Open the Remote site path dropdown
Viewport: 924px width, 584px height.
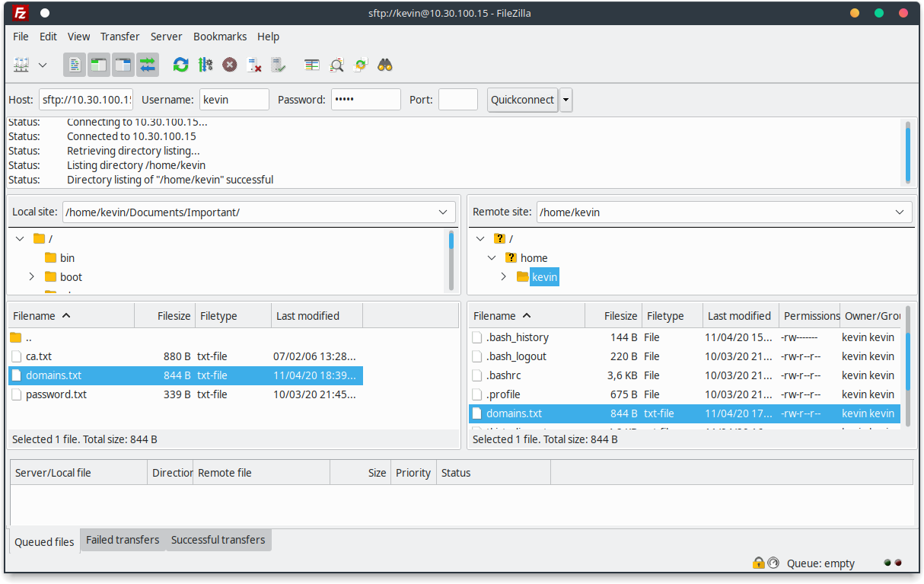coord(899,212)
